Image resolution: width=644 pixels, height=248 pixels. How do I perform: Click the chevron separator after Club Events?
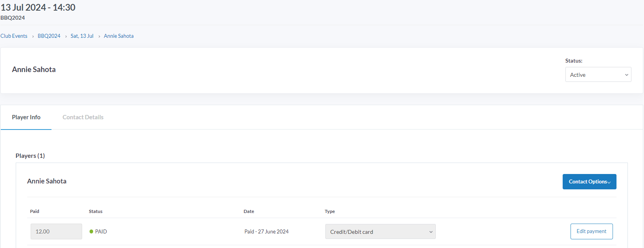click(33, 36)
